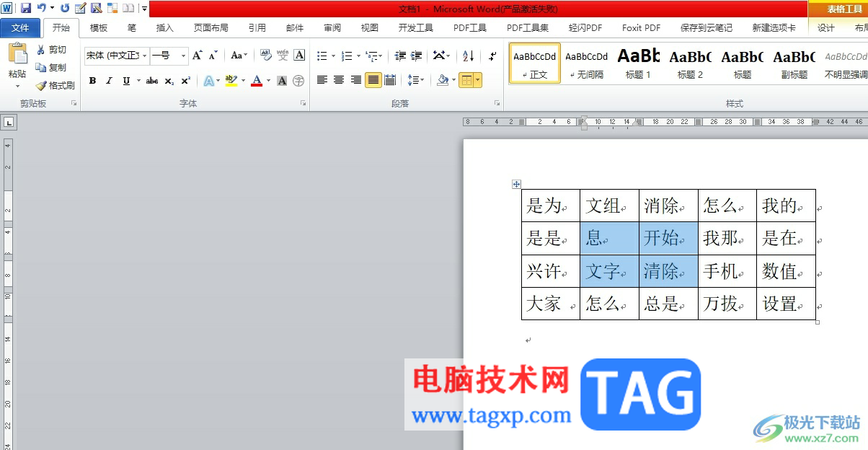868x450 pixels.
Task: Open the Font dialog launcher
Action: point(304,104)
